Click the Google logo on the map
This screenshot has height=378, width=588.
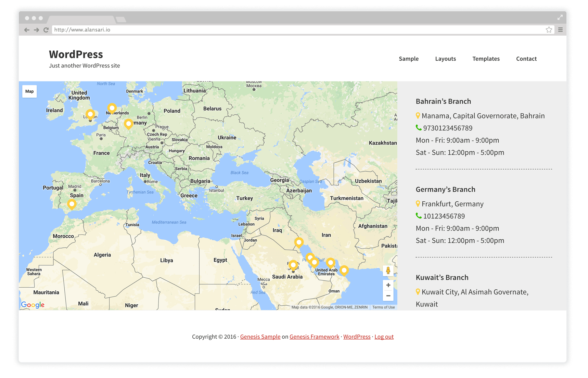point(33,305)
